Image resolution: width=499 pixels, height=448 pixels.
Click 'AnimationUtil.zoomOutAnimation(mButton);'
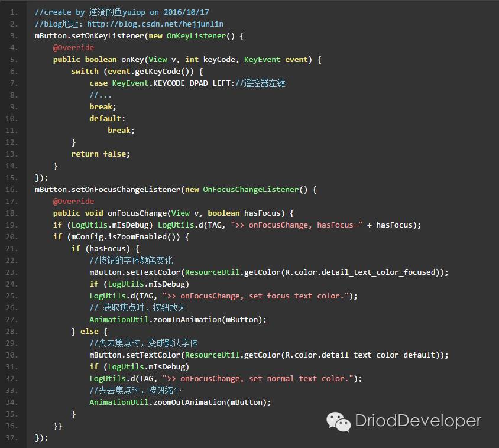click(x=180, y=402)
